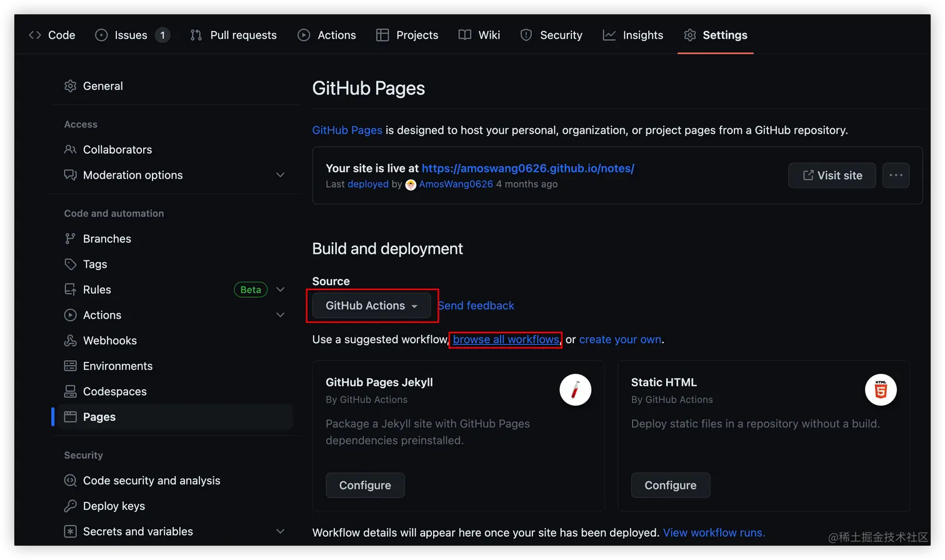Click the General gear icon in sidebar
The image size is (945, 560).
click(71, 86)
